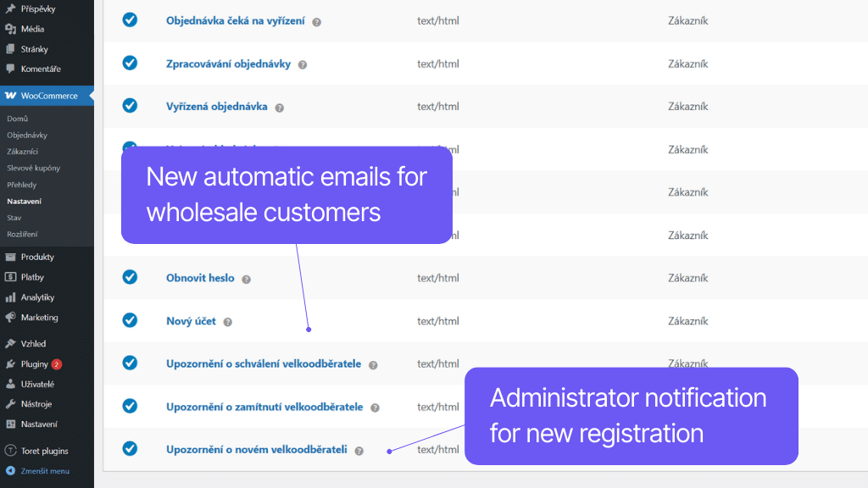Click the Pluginy update count badge 2
The image size is (868, 488).
coord(57,364)
